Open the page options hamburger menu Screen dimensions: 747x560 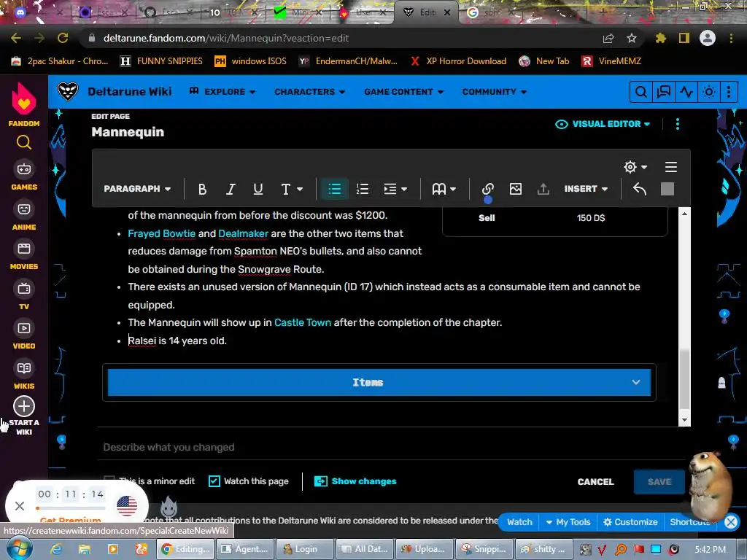point(671,167)
